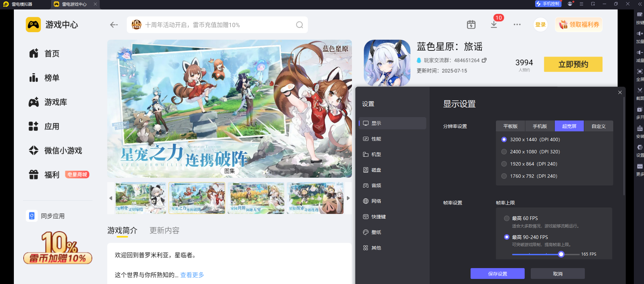Image resolution: width=644 pixels, height=284 pixels.
Task: Click the 蓝色星原 game icon
Action: point(387,63)
